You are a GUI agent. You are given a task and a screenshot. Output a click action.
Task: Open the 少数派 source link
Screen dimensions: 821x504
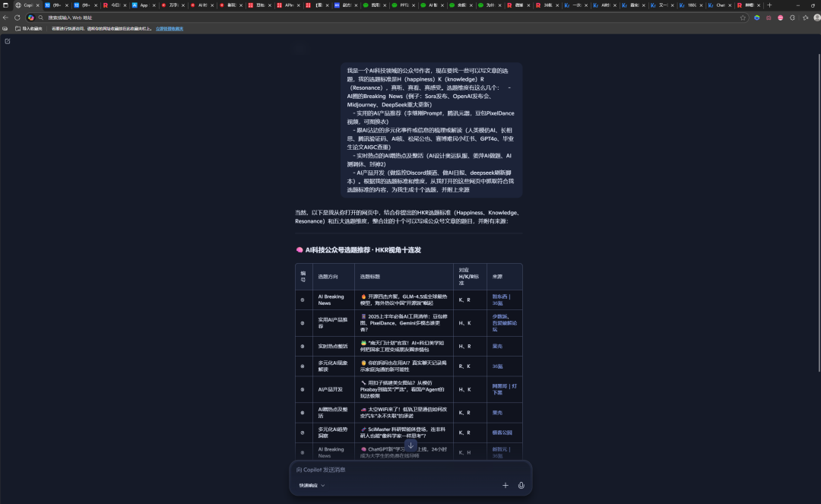[499, 317]
